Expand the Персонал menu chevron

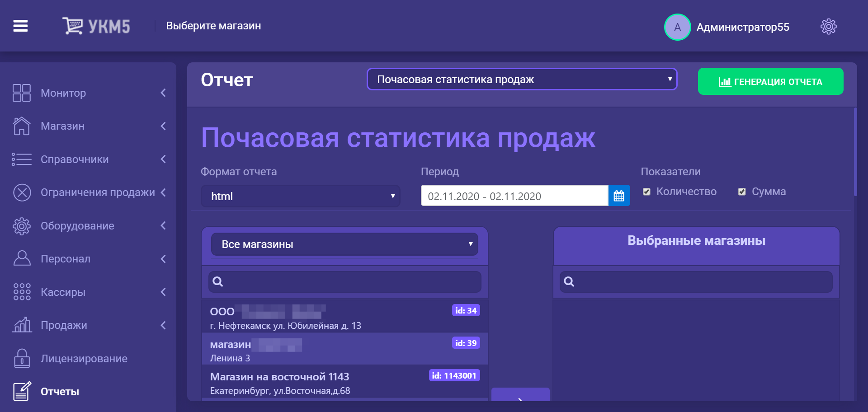click(163, 258)
